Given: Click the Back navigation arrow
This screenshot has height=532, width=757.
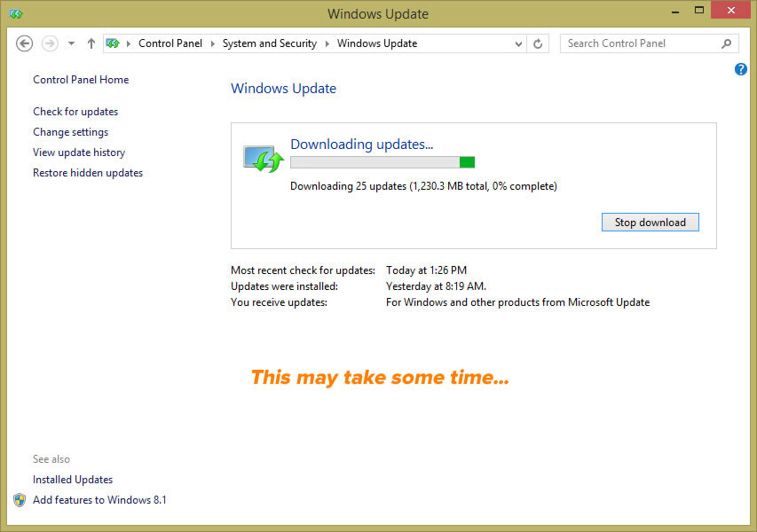Looking at the screenshot, I should 25,43.
